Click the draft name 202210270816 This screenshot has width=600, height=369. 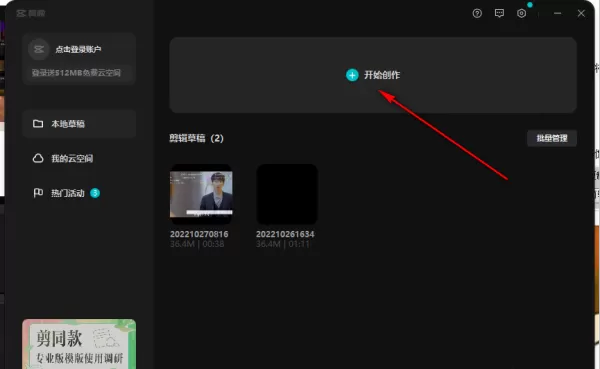click(x=199, y=234)
